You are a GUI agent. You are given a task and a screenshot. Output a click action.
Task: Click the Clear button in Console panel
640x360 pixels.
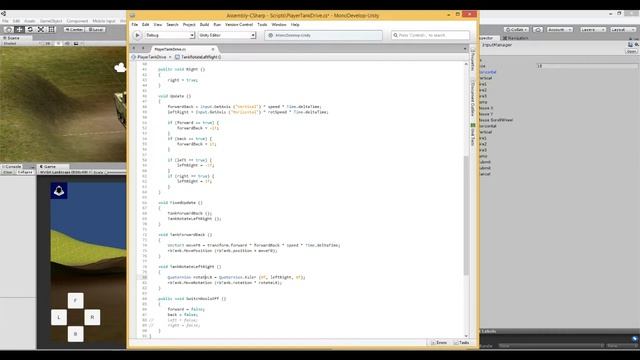[x=8, y=172]
